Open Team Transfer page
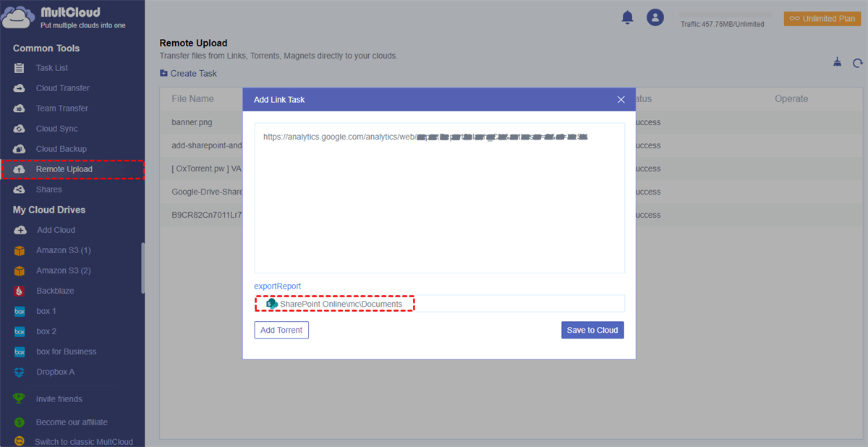Screen dimensions: 868x447 [x=62, y=108]
